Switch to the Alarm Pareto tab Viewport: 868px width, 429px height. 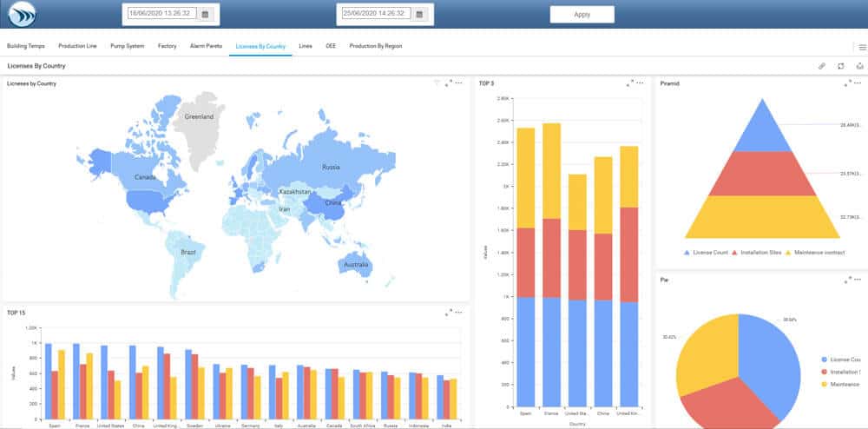point(206,45)
